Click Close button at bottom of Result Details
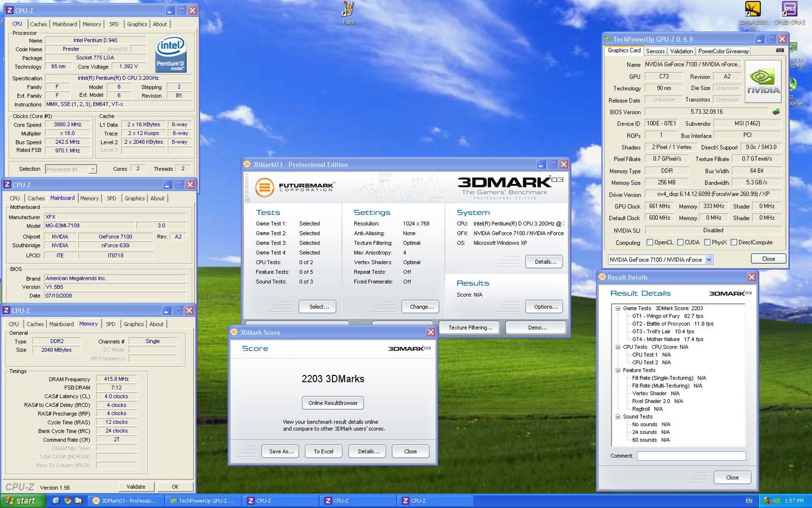The image size is (812, 508). [x=732, y=477]
